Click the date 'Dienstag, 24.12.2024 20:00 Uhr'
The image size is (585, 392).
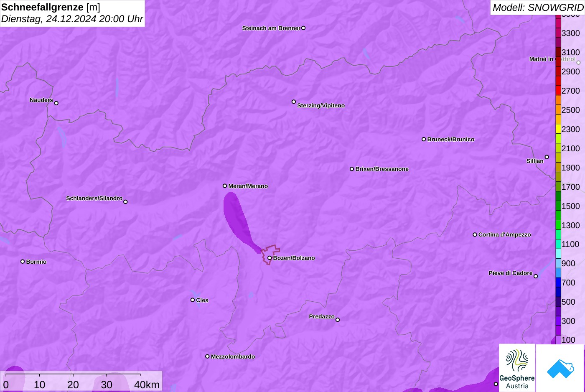72,19
